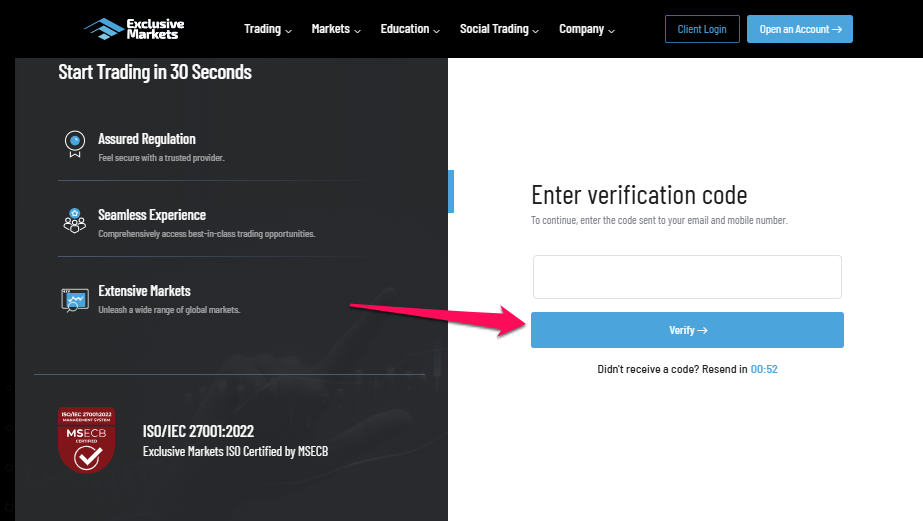923x521 pixels.
Task: Click the Exclusive Markets logo
Action: coord(134,29)
